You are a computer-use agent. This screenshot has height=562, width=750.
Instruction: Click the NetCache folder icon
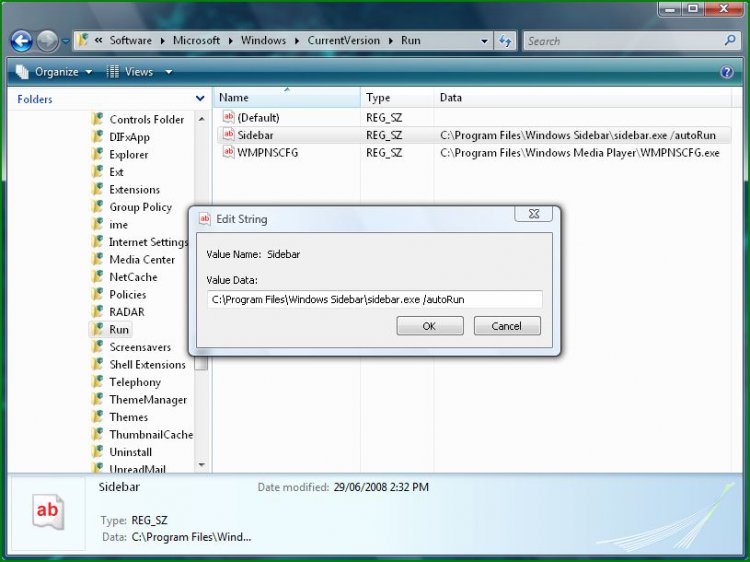(x=97, y=276)
